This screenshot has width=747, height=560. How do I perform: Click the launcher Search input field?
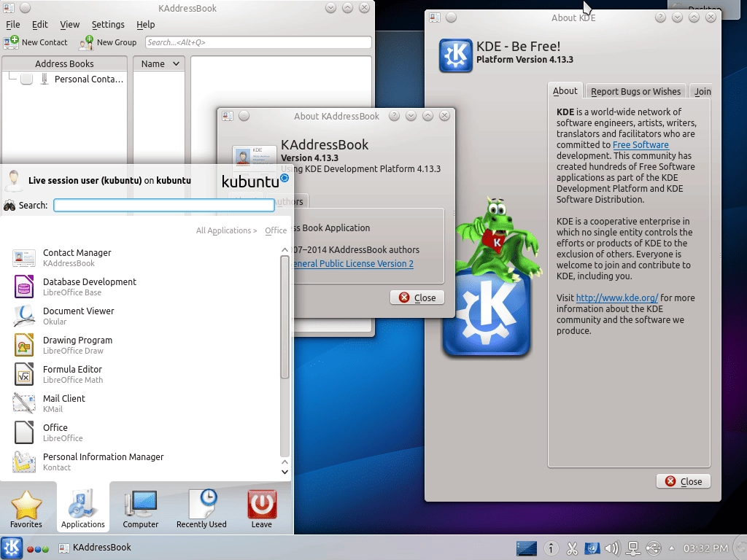tap(164, 205)
